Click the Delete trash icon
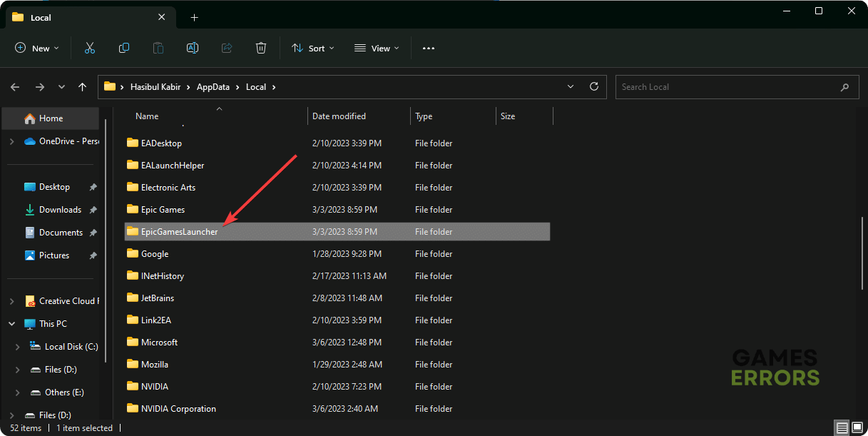 (x=261, y=48)
